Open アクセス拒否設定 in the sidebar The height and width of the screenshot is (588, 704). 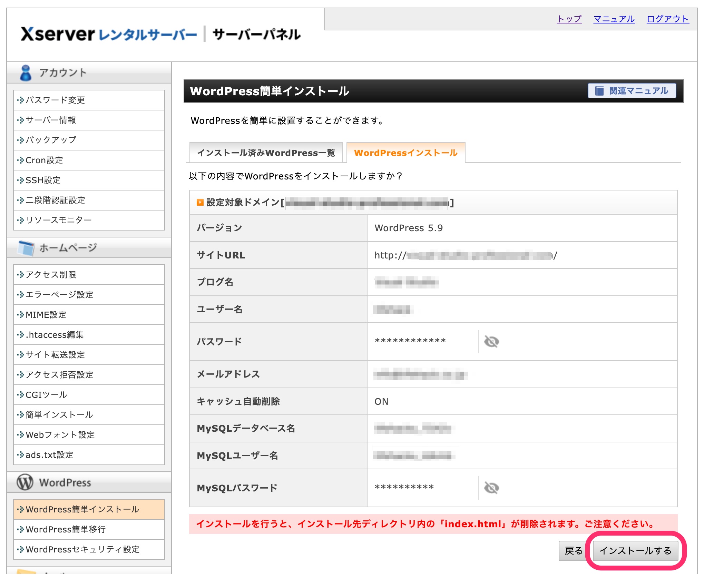pos(89,375)
